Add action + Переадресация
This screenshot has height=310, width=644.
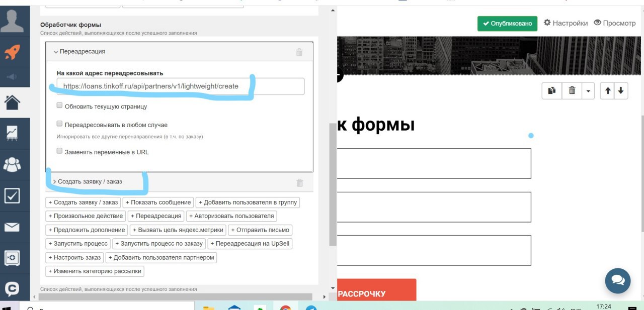point(156,216)
